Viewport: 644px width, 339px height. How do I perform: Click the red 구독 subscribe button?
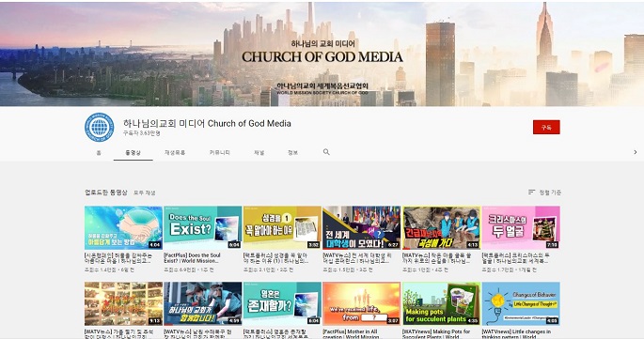546,127
